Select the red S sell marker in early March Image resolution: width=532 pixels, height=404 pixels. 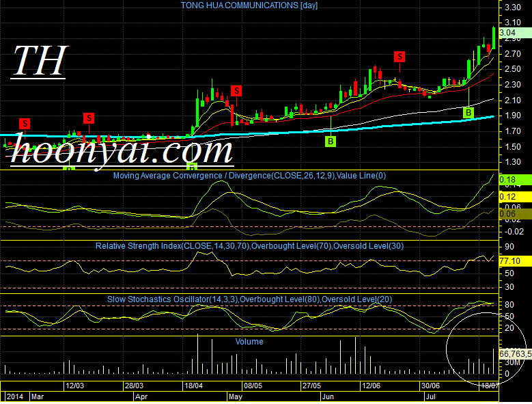[25, 124]
